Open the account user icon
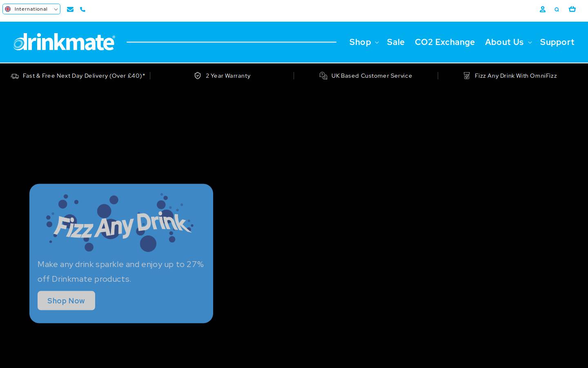The image size is (588, 368). click(x=543, y=9)
